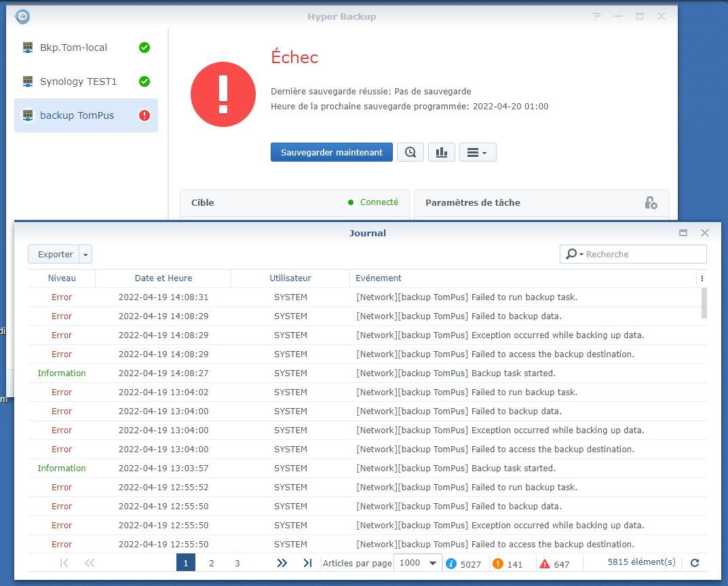728x586 pixels.
Task: Go to the next journal page
Action: click(x=282, y=563)
